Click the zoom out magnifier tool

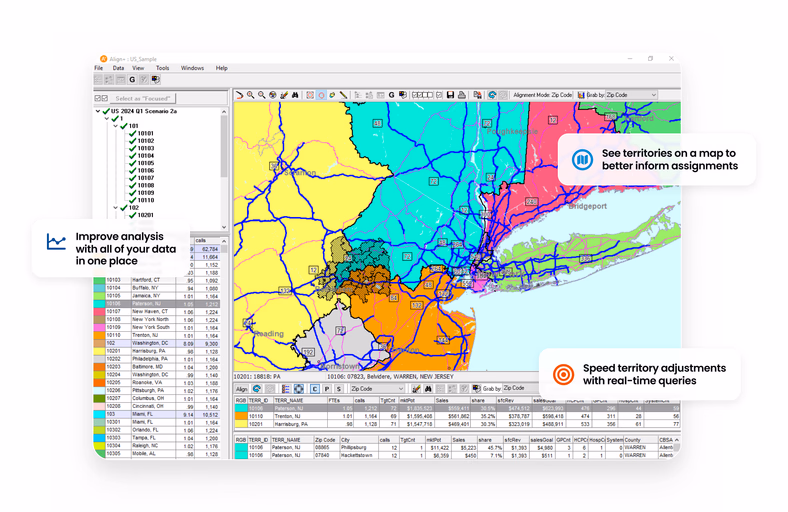click(262, 95)
